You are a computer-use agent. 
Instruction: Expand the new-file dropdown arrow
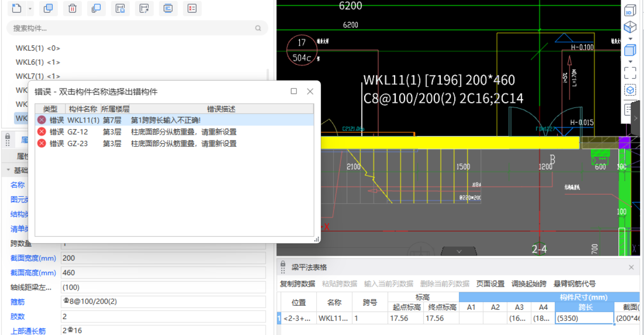pyautogui.click(x=29, y=8)
